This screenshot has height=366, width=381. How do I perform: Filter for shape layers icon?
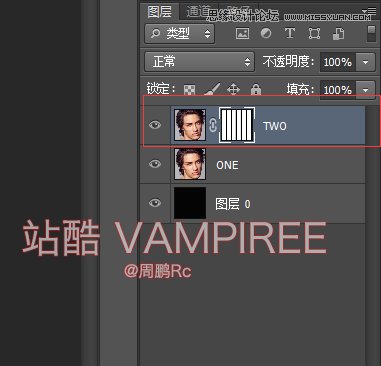click(314, 34)
